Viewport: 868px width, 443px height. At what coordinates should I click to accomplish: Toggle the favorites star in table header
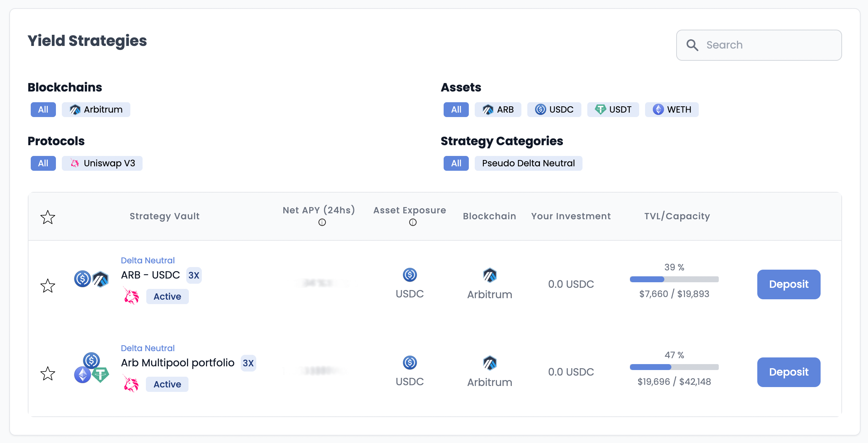click(x=48, y=217)
